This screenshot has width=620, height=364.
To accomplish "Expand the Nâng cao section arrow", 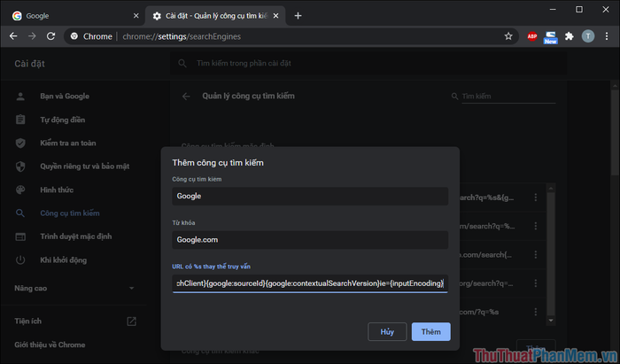I will coord(132,288).
